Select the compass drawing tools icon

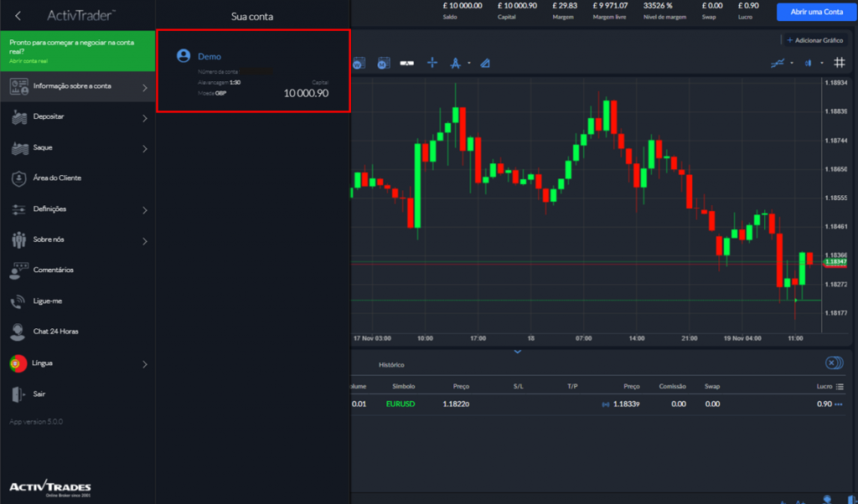coord(455,64)
